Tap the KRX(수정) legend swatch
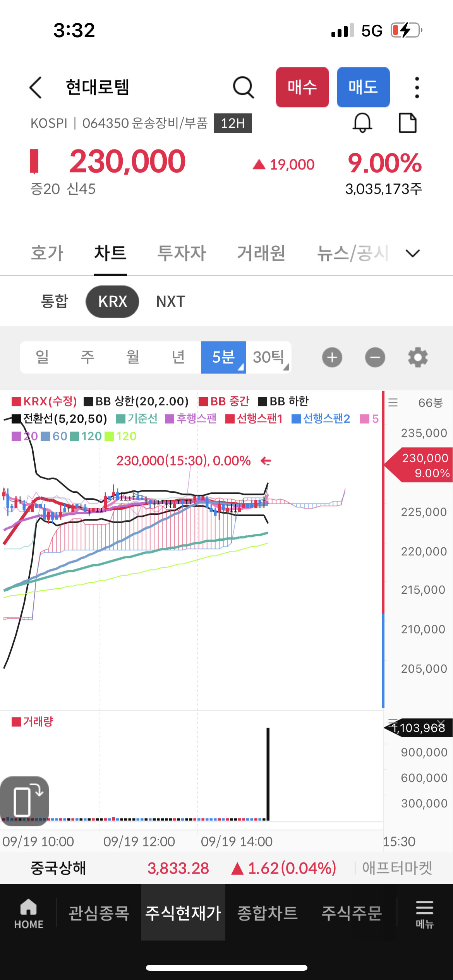 tap(16, 401)
